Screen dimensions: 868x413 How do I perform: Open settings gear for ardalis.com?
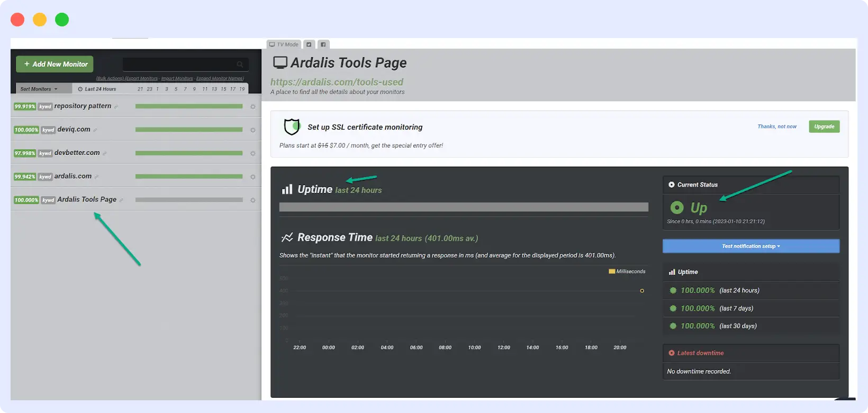[253, 177]
